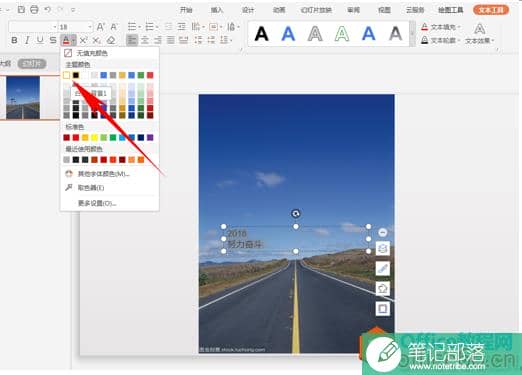Click the rotate handle above the text box
This screenshot has width=522, height=375.
[x=296, y=213]
